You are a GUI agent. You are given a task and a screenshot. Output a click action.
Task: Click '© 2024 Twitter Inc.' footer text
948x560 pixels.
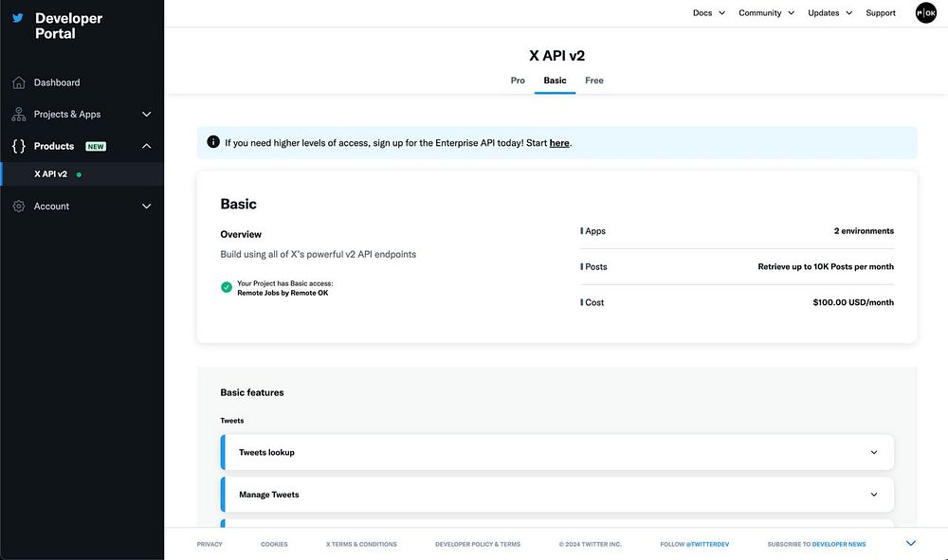click(x=590, y=544)
